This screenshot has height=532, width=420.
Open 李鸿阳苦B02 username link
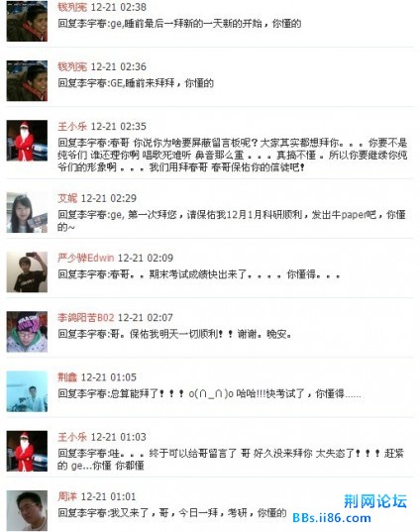coord(86,318)
